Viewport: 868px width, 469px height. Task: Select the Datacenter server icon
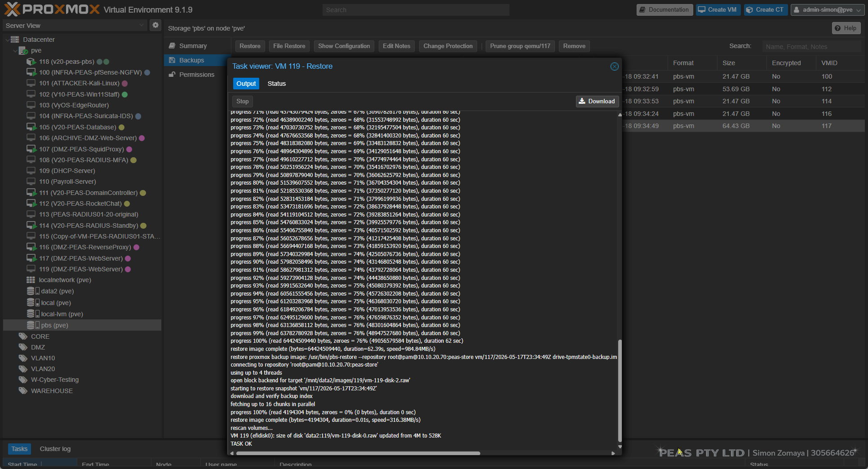[x=15, y=40]
